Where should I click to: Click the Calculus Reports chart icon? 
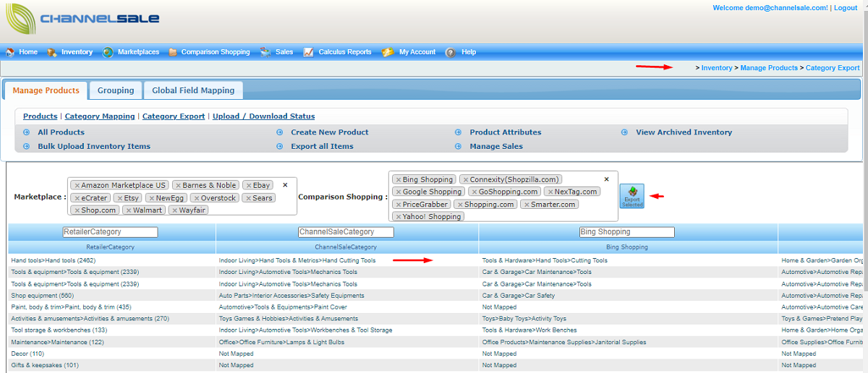click(308, 52)
